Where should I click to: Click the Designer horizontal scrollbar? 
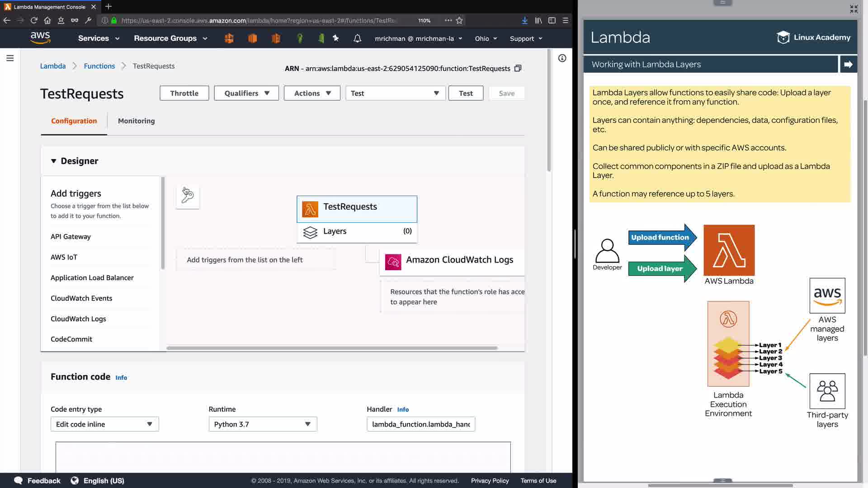pos(332,348)
